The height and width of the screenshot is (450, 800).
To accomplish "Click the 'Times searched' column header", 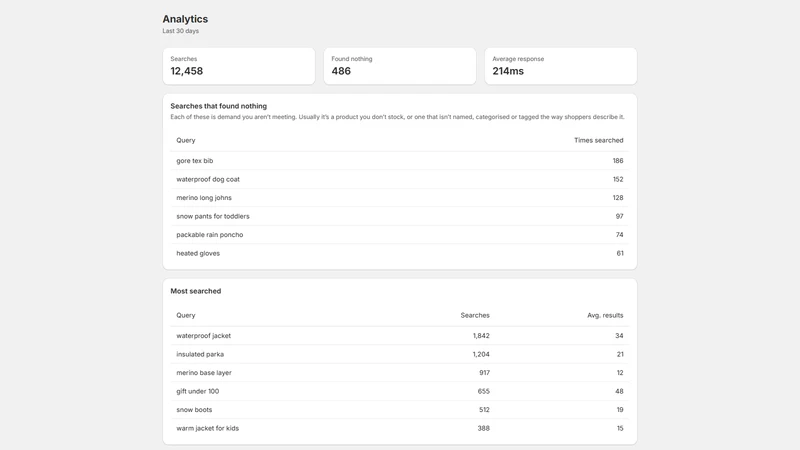I will tap(598, 140).
